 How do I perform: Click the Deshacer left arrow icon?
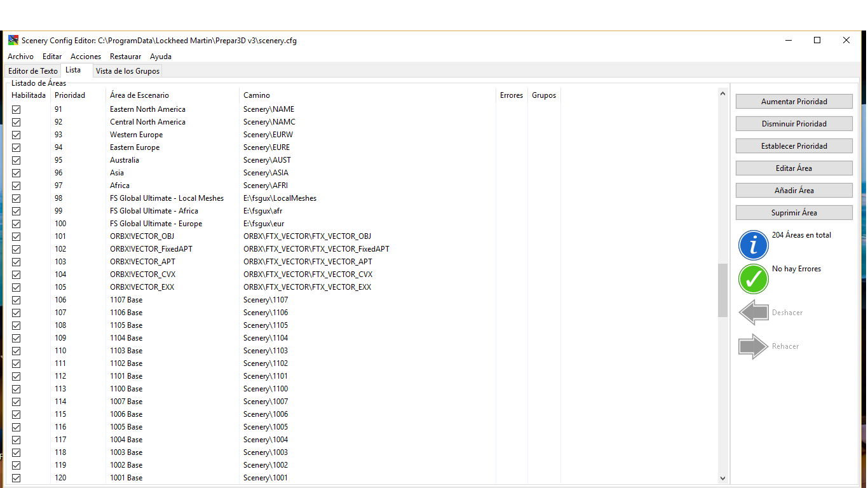click(x=754, y=313)
